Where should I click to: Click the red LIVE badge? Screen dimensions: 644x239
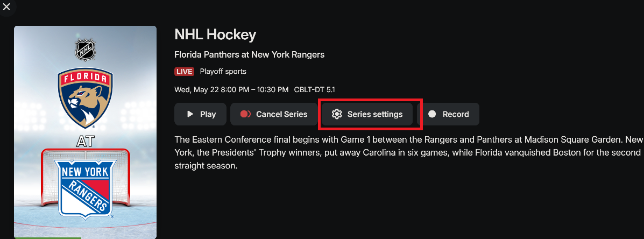click(x=184, y=72)
